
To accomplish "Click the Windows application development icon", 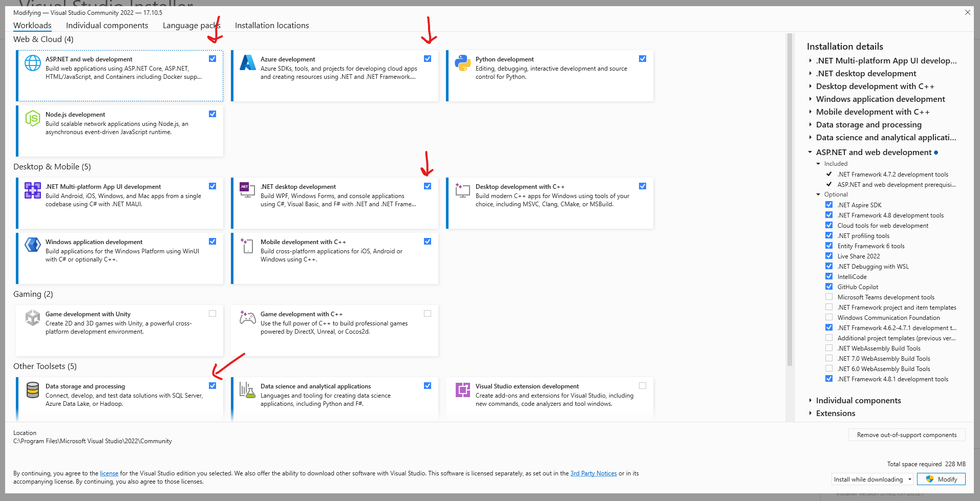I will pos(33,245).
